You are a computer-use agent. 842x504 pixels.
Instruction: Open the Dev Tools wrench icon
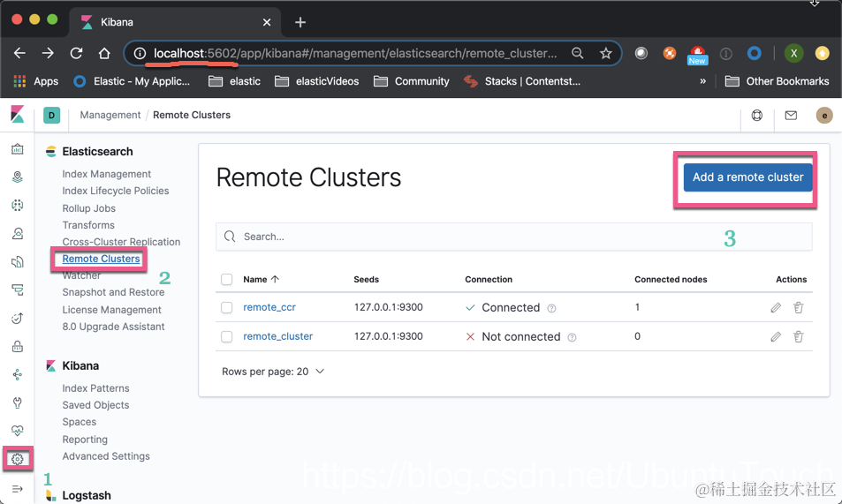pos(17,402)
